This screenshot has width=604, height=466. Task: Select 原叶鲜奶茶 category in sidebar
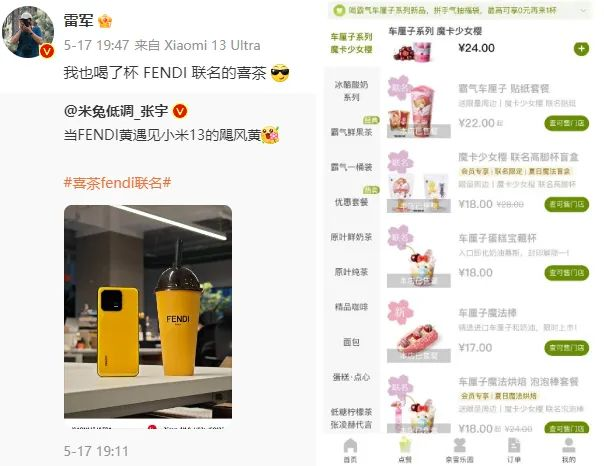[351, 237]
